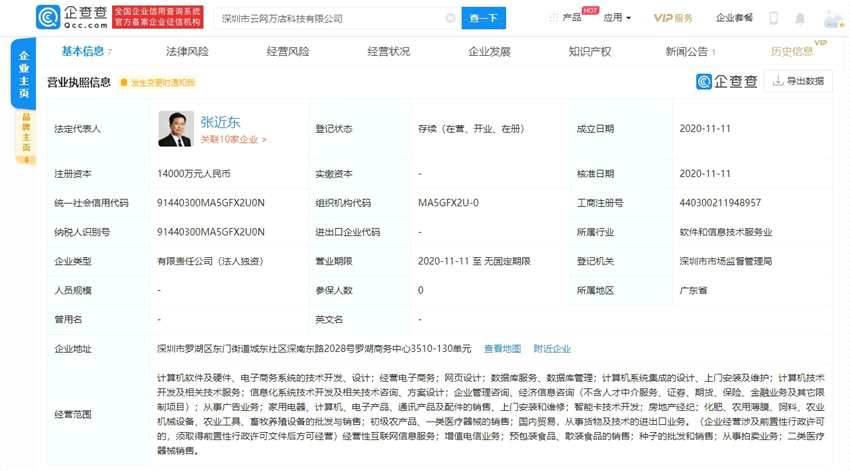Switch to the 知识产权 tab
This screenshot has width=850, height=471.
[590, 51]
